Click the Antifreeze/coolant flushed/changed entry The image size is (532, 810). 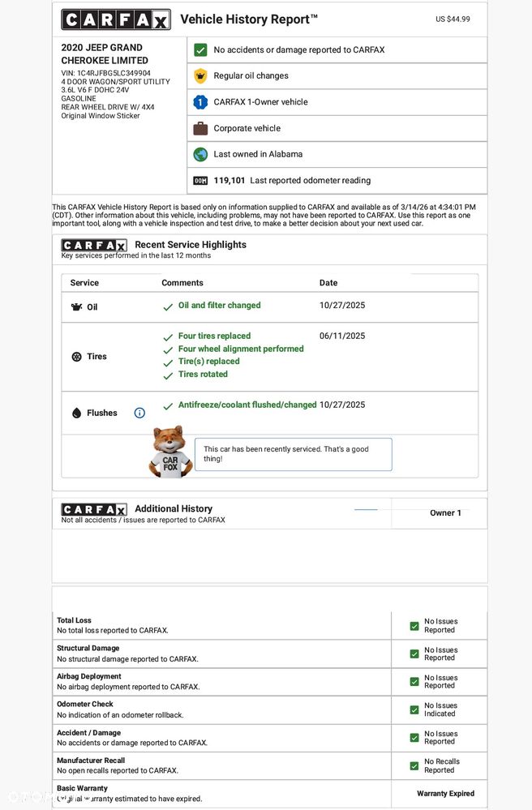(x=247, y=405)
